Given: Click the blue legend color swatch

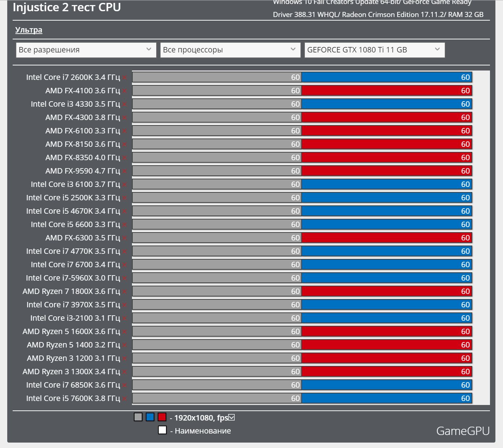Looking at the screenshot, I should 150,417.
